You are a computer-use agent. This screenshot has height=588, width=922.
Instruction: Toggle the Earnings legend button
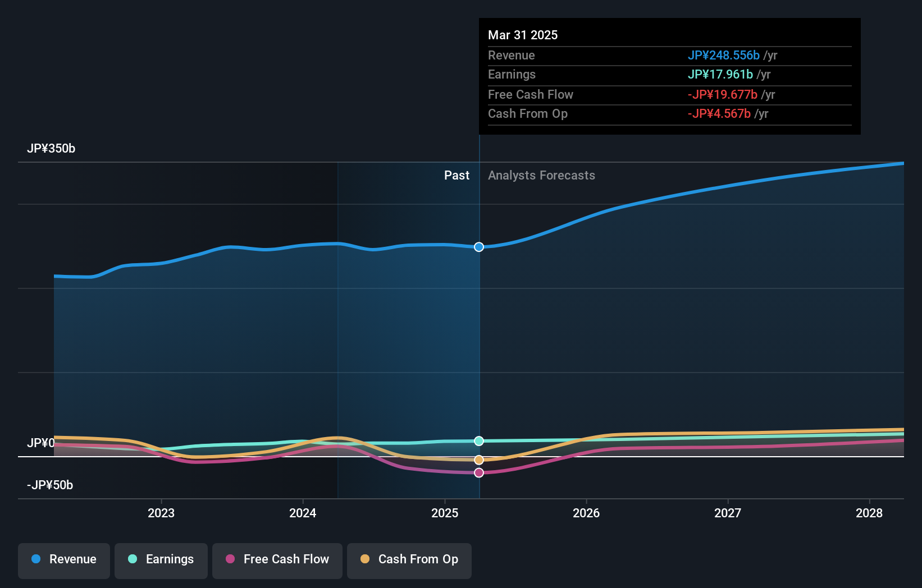click(x=161, y=561)
